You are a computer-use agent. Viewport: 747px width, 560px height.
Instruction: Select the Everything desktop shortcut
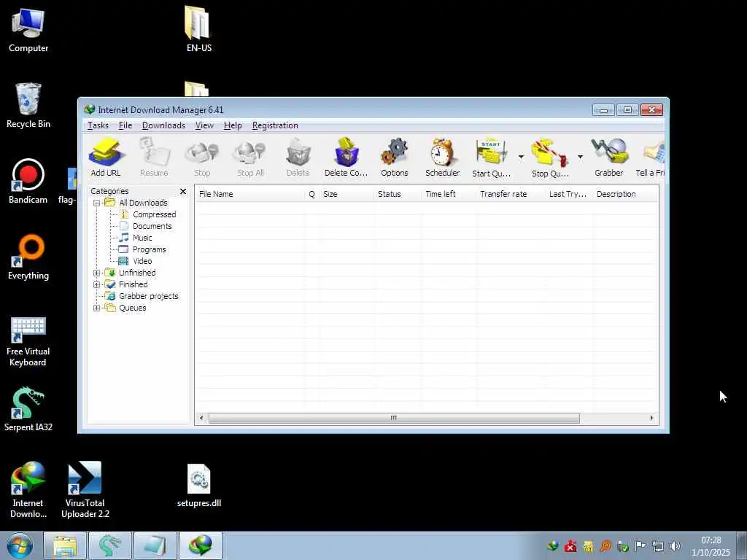pos(28,257)
